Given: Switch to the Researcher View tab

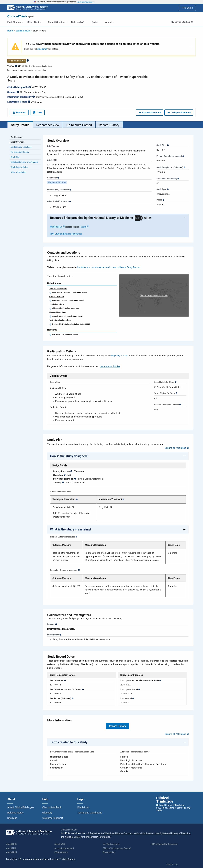Looking at the screenshot, I should click(x=48, y=125).
